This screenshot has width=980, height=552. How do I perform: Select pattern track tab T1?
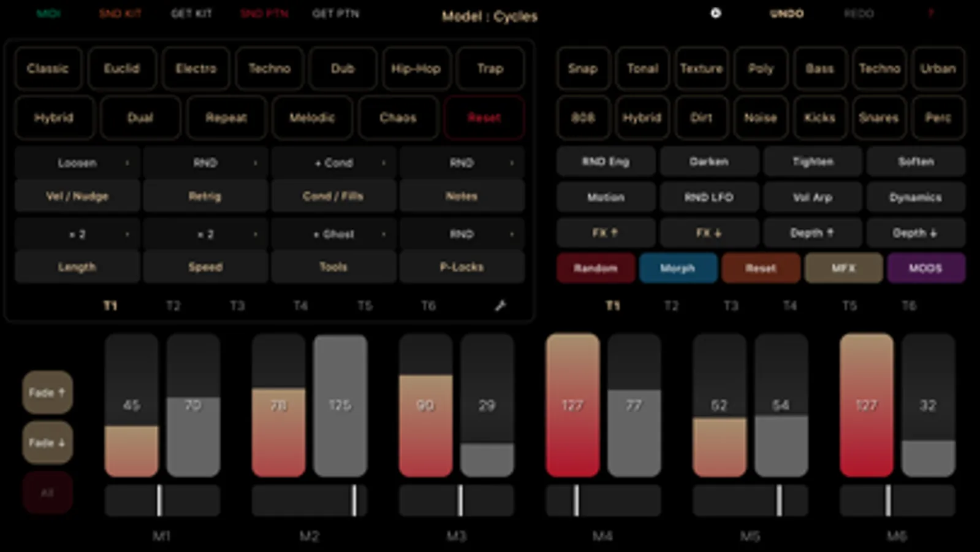110,305
